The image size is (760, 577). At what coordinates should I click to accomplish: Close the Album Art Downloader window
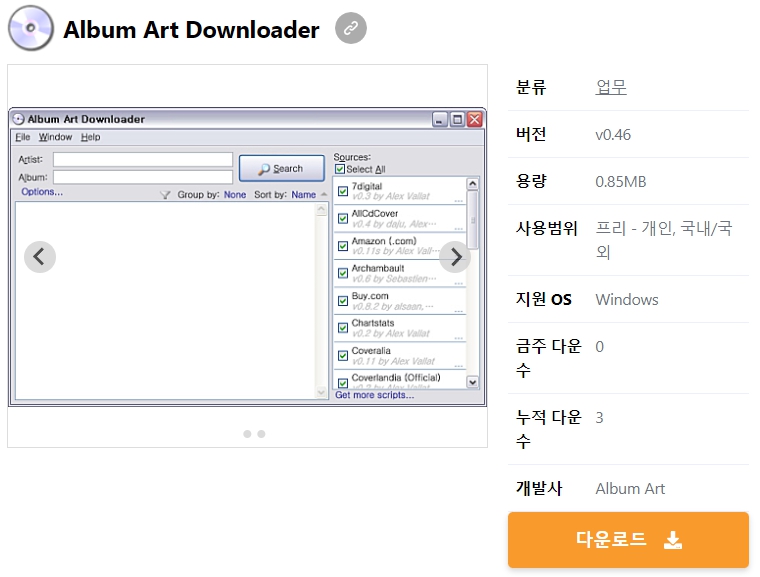pos(475,119)
